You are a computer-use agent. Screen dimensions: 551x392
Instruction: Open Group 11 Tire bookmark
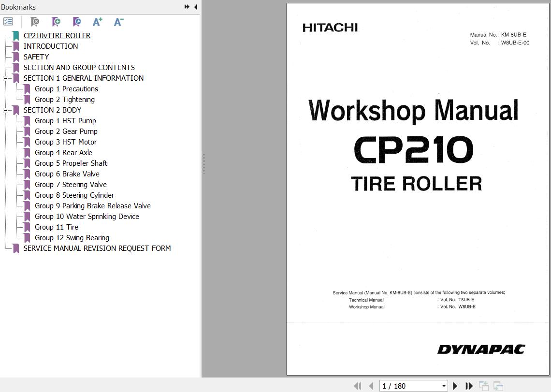pos(57,227)
